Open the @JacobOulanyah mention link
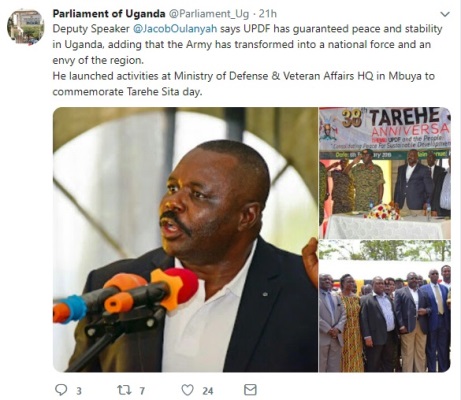The width and height of the screenshot is (461, 400). point(175,29)
